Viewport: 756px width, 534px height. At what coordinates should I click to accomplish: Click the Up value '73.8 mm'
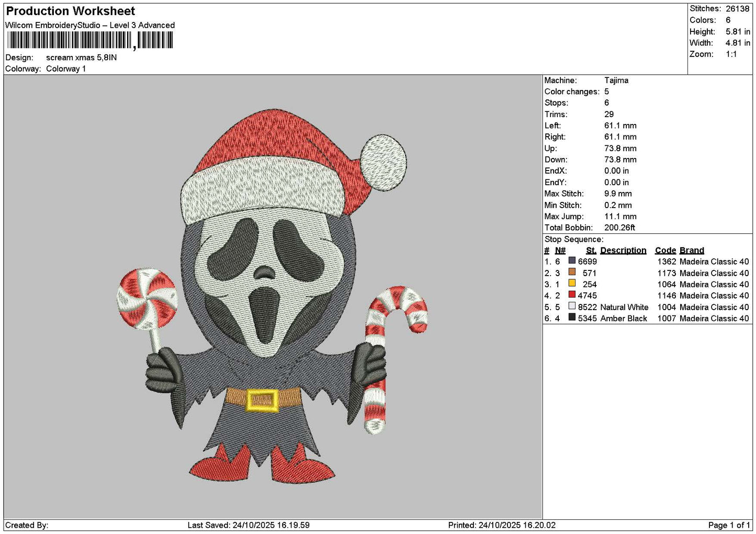(x=620, y=149)
